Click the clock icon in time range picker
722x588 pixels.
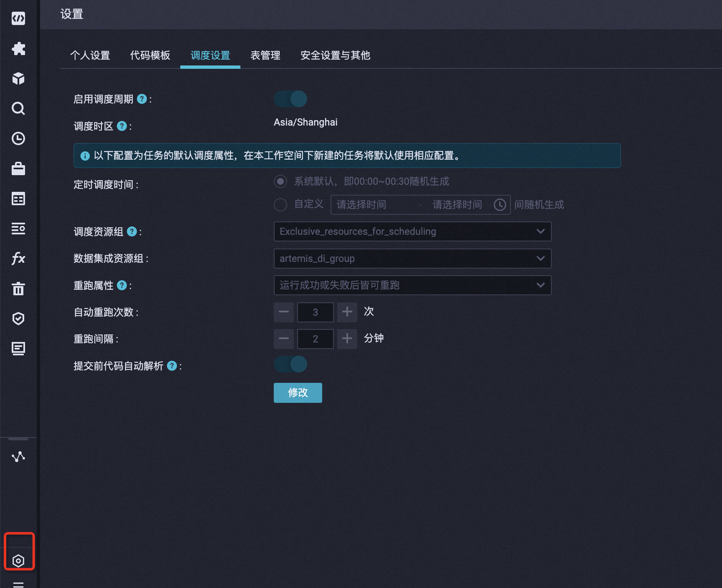click(x=500, y=205)
